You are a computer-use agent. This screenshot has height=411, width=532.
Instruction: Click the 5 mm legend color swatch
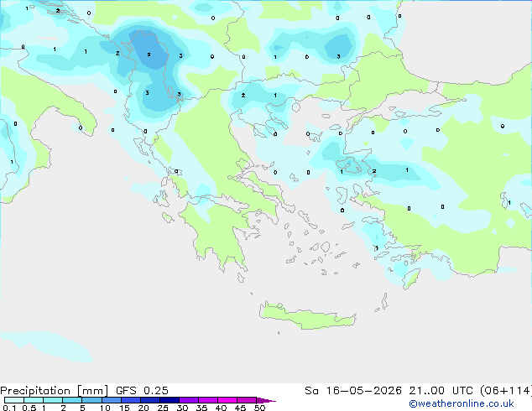click(91, 400)
